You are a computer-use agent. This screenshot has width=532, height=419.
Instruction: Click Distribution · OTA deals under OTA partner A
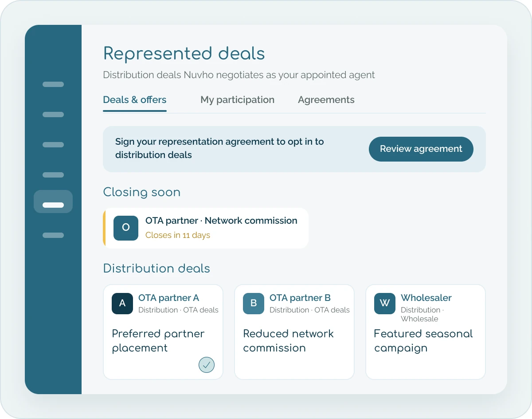click(178, 310)
